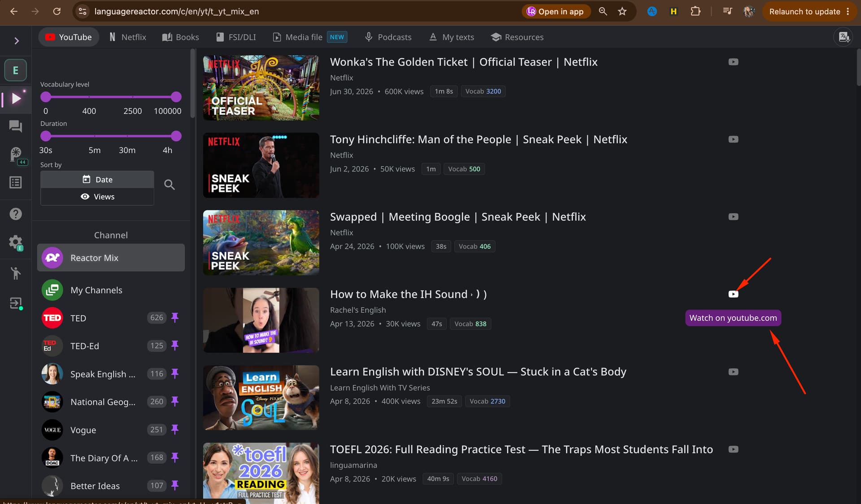Viewport: 861px width, 504px height.
Task: Open the help question mark icon
Action: coord(16,214)
